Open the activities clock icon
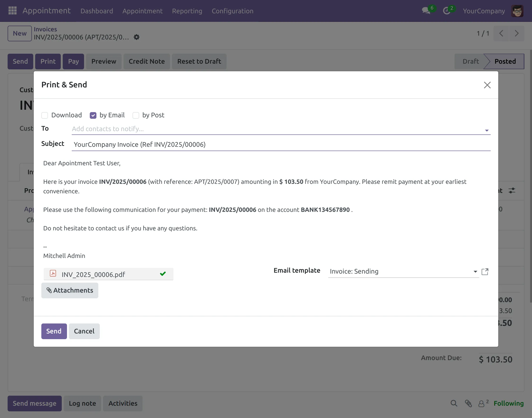This screenshot has height=418, width=532. pos(447,11)
